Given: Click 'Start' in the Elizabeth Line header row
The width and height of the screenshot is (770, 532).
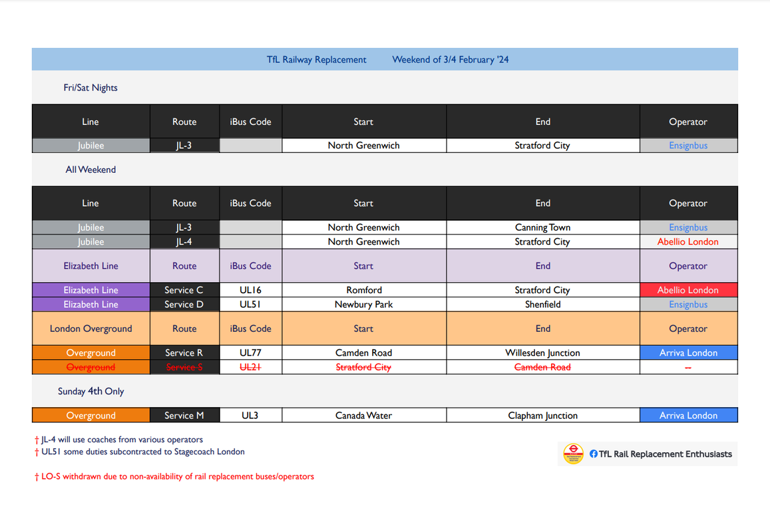Looking at the screenshot, I should [x=364, y=265].
